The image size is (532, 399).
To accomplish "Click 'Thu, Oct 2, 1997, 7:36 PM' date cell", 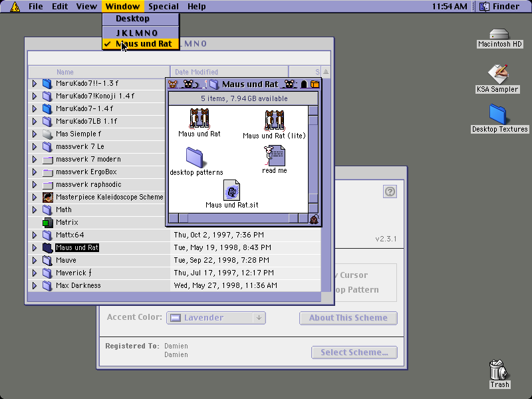I will (x=219, y=235).
